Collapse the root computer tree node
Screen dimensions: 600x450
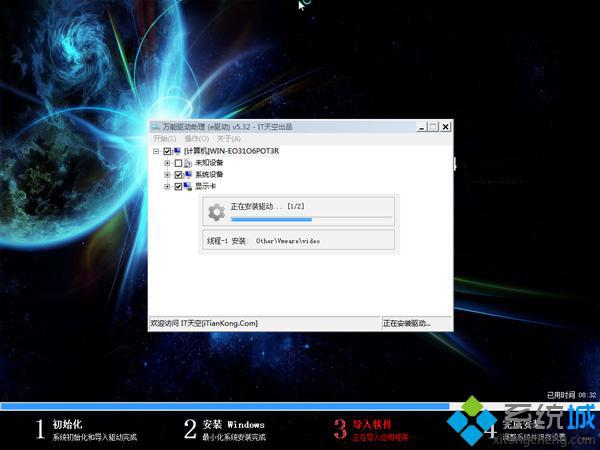click(156, 150)
